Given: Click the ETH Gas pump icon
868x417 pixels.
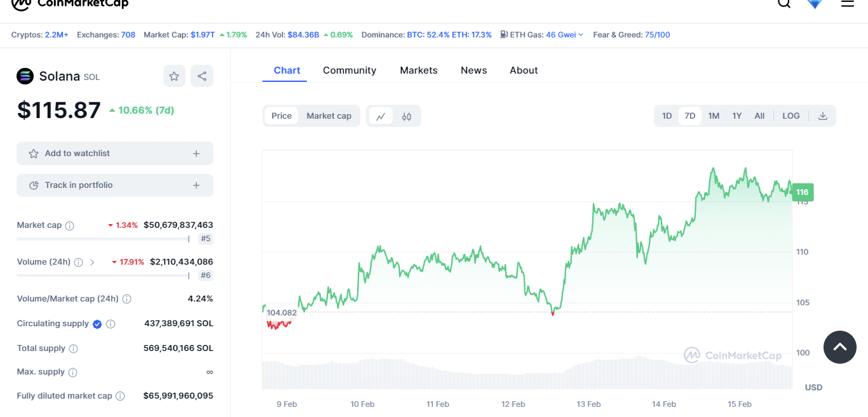Looking at the screenshot, I should (x=504, y=34).
